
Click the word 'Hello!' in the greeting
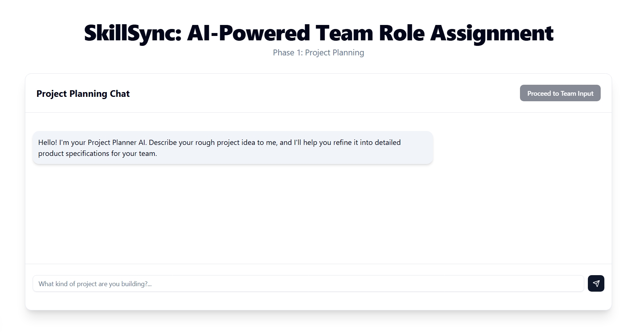tap(47, 142)
